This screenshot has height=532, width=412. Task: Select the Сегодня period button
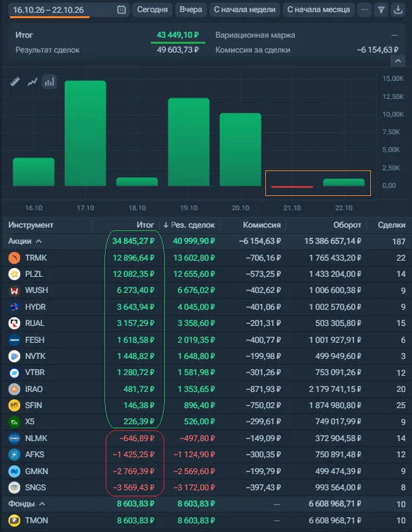152,10
